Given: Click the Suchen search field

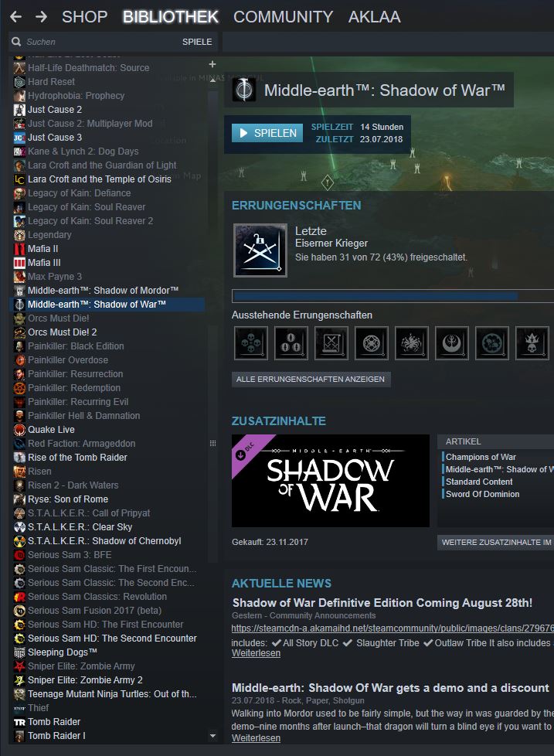Looking at the screenshot, I should tap(97, 42).
